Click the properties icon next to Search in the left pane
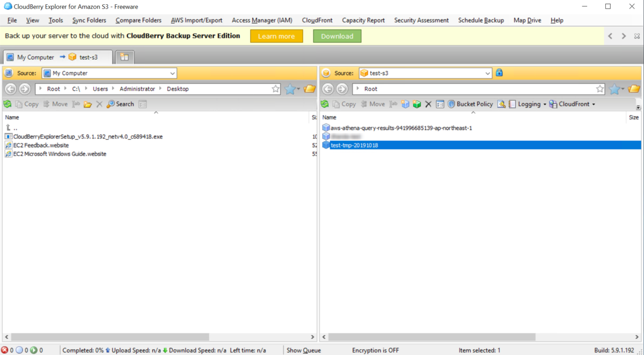The image size is (644, 355). pos(143,104)
